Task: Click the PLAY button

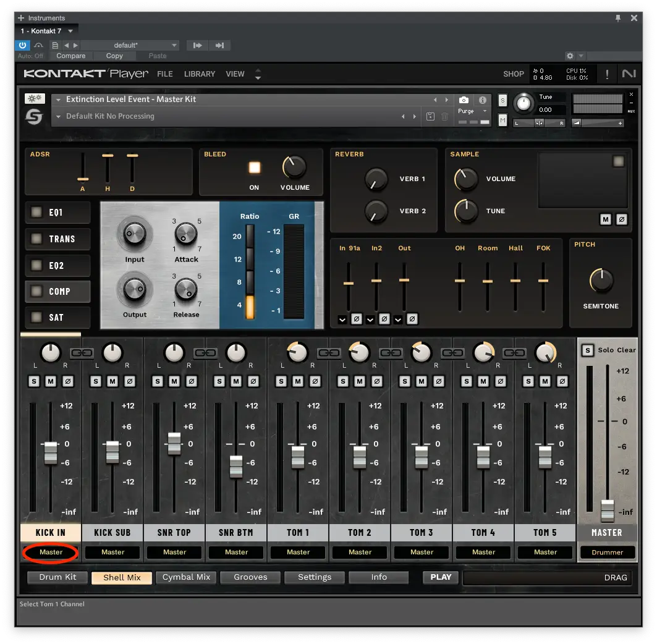Action: 441,577
